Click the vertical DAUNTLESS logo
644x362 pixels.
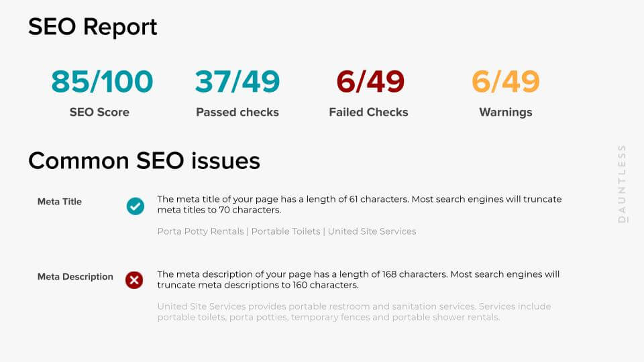[622, 182]
